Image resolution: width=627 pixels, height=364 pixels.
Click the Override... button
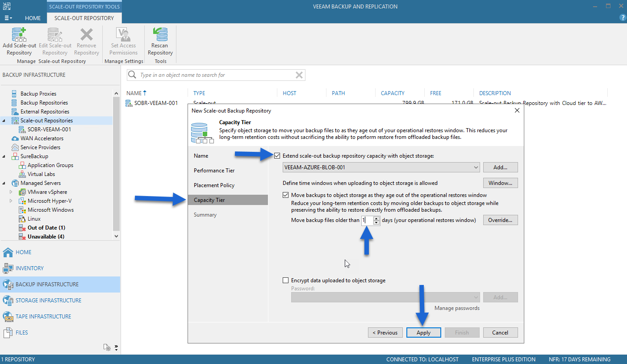[x=500, y=220]
